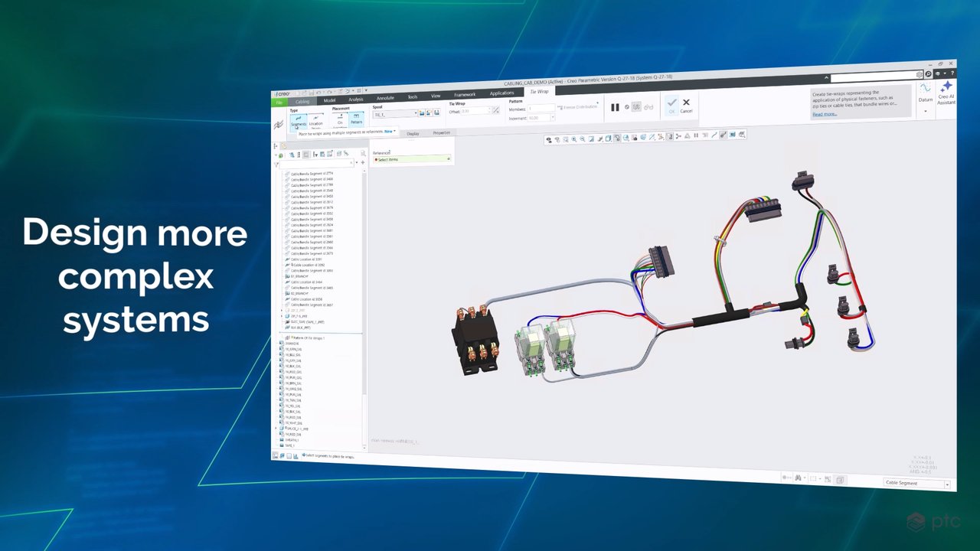Select B2_BRANCH item in model tree
The image size is (980, 551).
[x=299, y=293]
